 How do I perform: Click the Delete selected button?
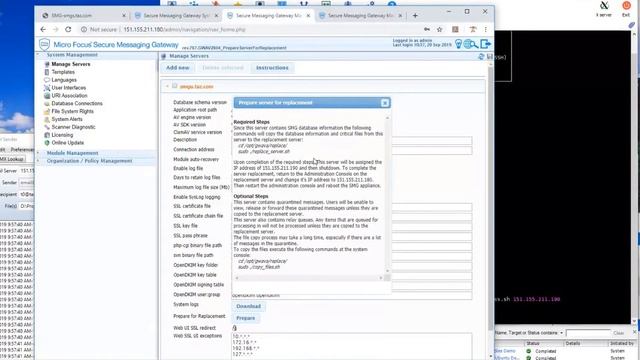click(223, 68)
